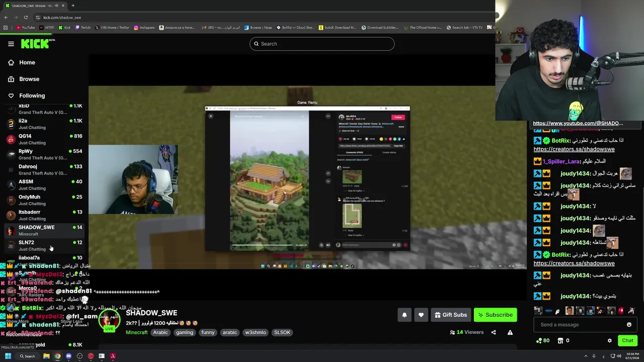Viewport: 644px width, 362px height.
Task: Mute audio on the SHADOW_SWE tab
Action: (x=55, y=6)
